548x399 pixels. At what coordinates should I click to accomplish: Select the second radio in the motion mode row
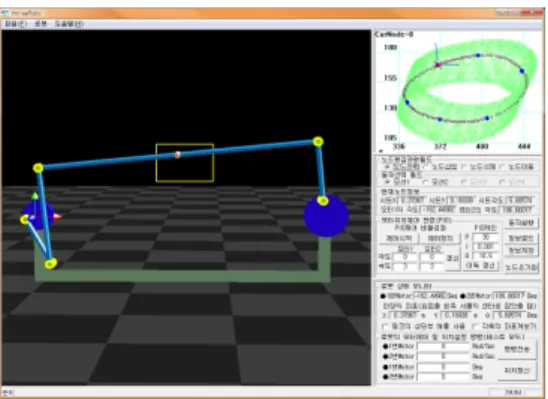tap(426, 182)
